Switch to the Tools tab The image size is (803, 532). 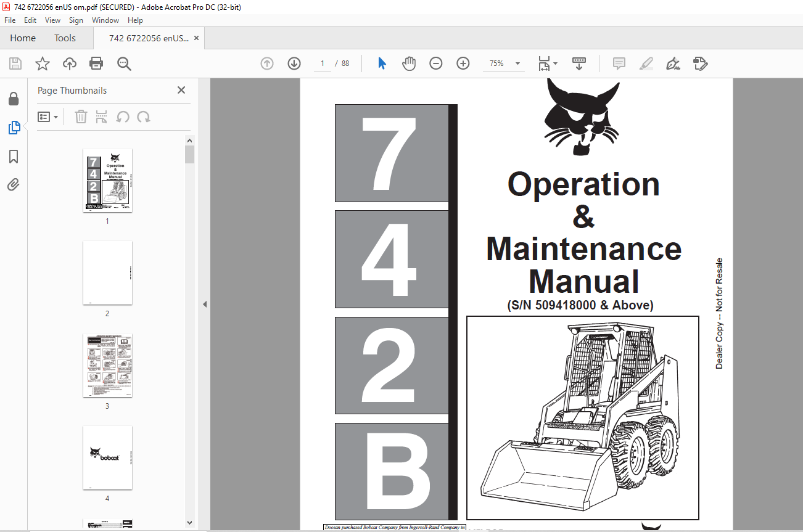65,38
